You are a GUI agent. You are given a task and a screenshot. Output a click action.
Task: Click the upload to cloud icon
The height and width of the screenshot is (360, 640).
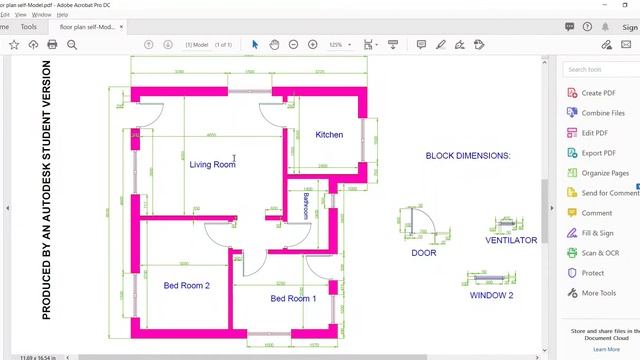33,45
